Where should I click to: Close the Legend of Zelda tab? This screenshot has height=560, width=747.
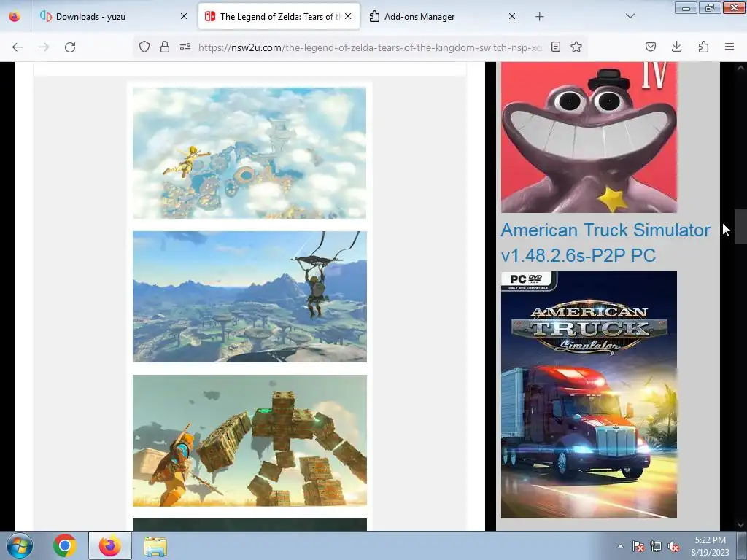click(348, 17)
